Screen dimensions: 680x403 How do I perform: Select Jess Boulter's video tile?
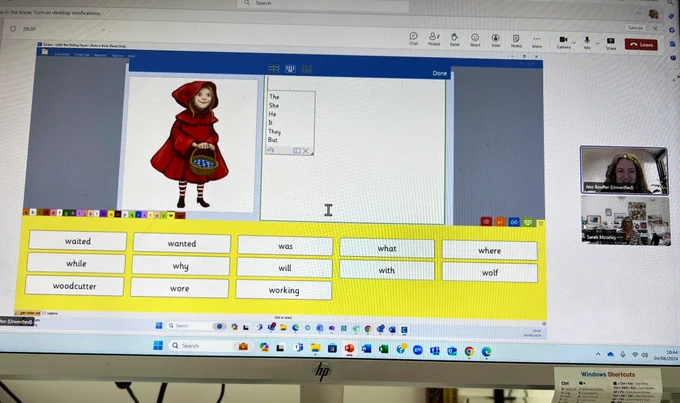point(624,170)
